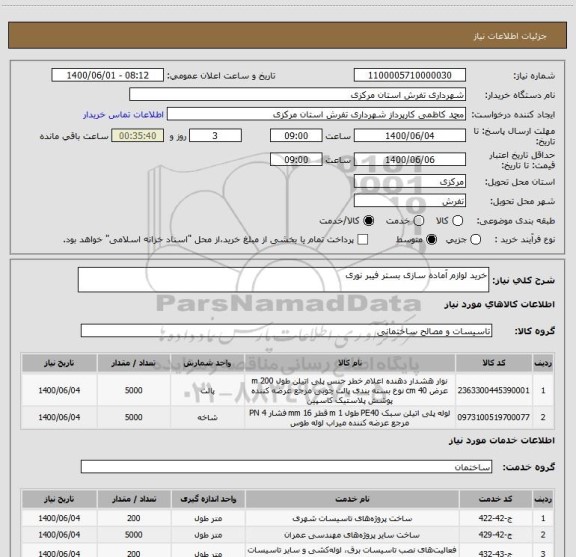Click the delivery province field مرکزی
Viewport: 576px width, 557px height.
coord(410,182)
